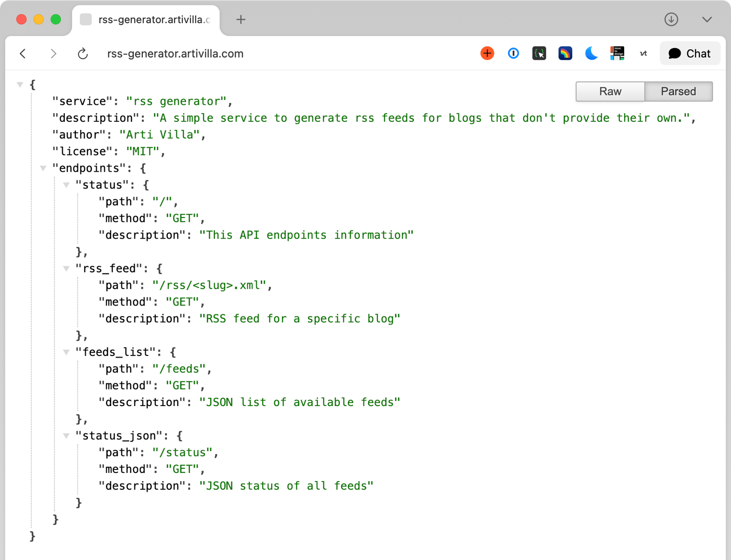Click the "Arti Villa" value
The width and height of the screenshot is (731, 560).
160,135
